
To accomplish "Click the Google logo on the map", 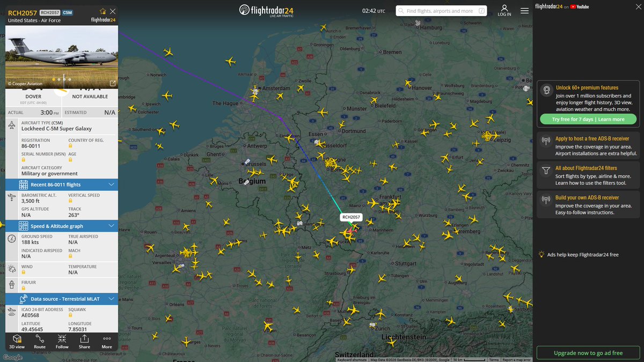I will click(x=13, y=357).
